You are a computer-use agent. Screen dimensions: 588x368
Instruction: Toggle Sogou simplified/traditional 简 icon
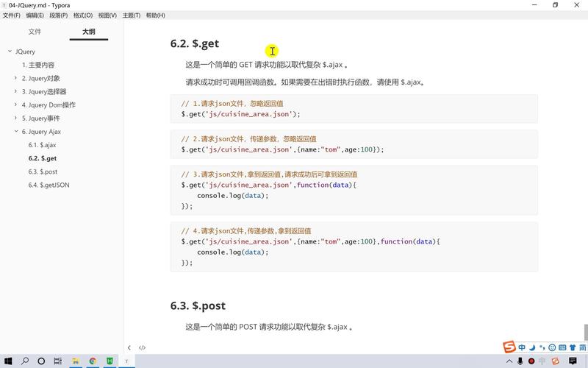(583, 347)
